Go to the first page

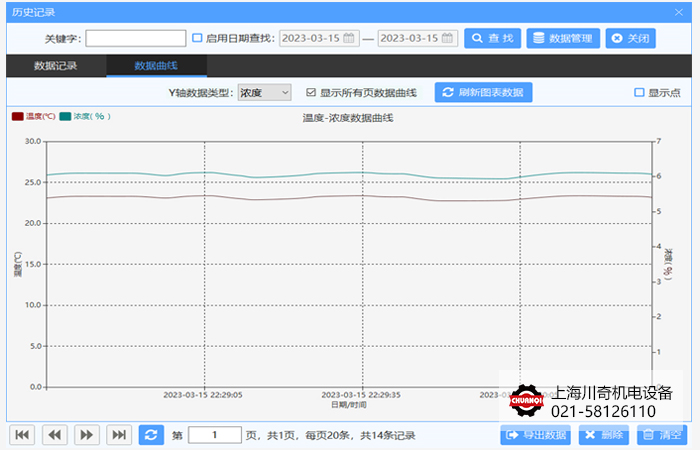(23, 434)
